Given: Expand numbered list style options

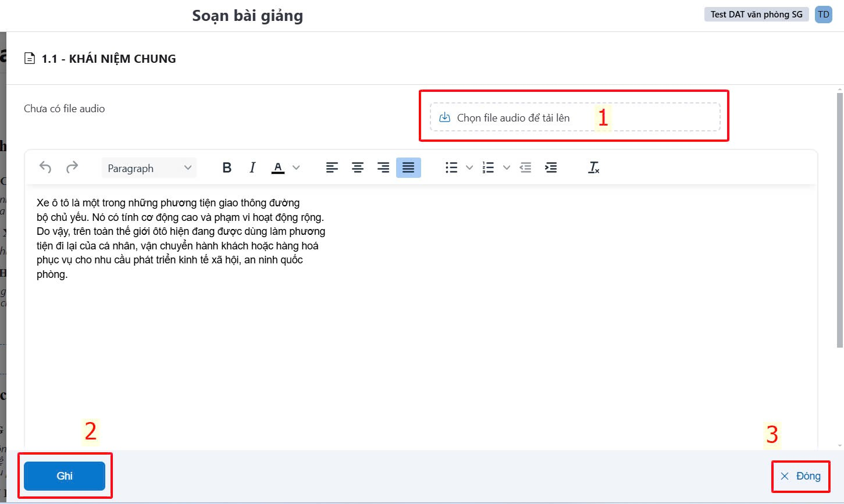Looking at the screenshot, I should 507,168.
